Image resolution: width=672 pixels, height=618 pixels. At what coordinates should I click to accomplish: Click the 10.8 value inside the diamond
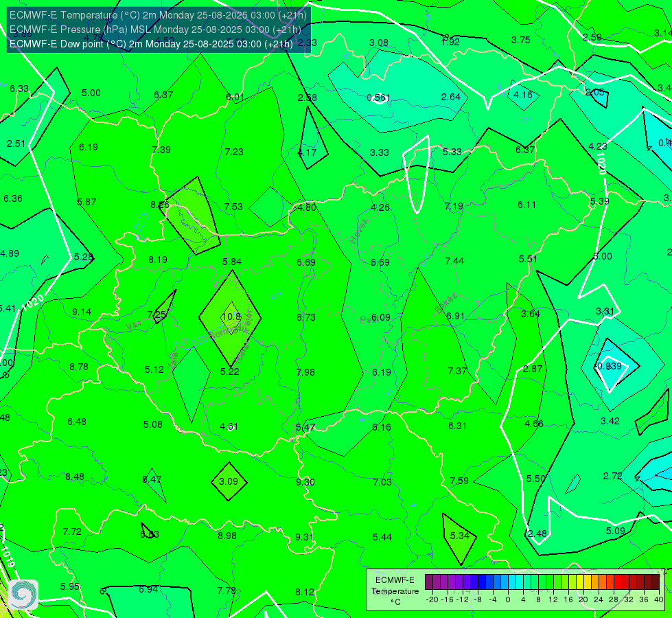(231, 317)
